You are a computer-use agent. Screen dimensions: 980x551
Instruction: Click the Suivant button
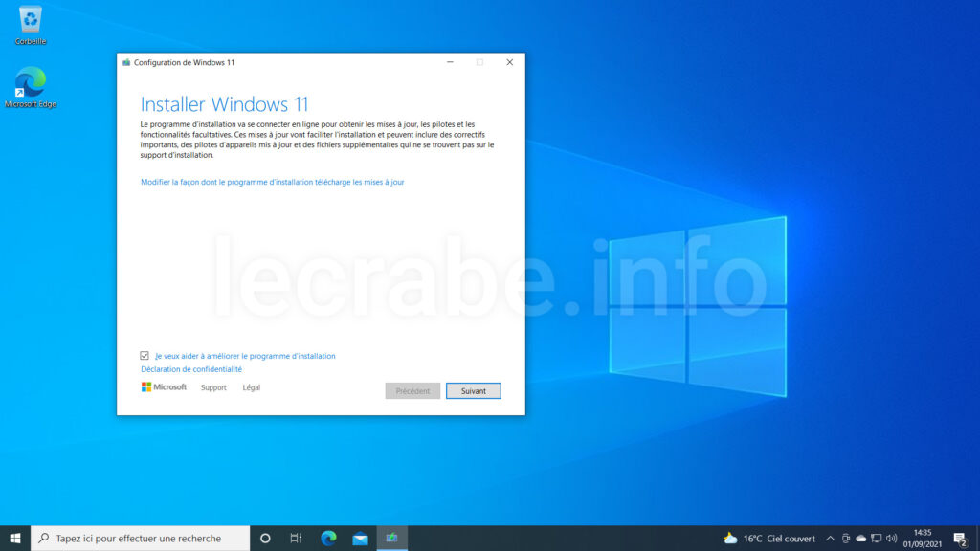(x=473, y=390)
